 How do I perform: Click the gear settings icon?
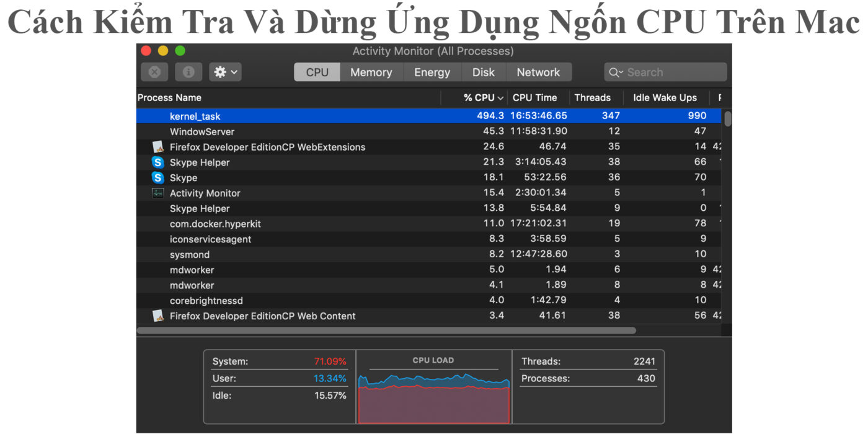(x=220, y=72)
